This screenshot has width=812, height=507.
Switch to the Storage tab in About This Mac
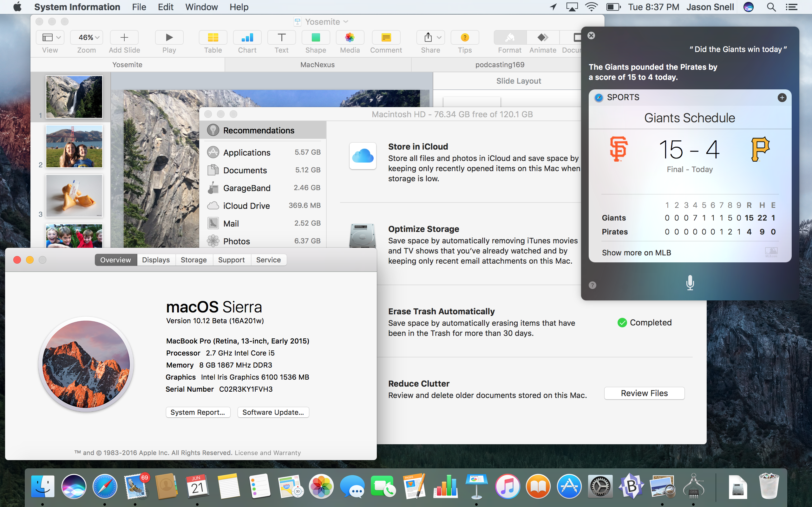(x=193, y=259)
